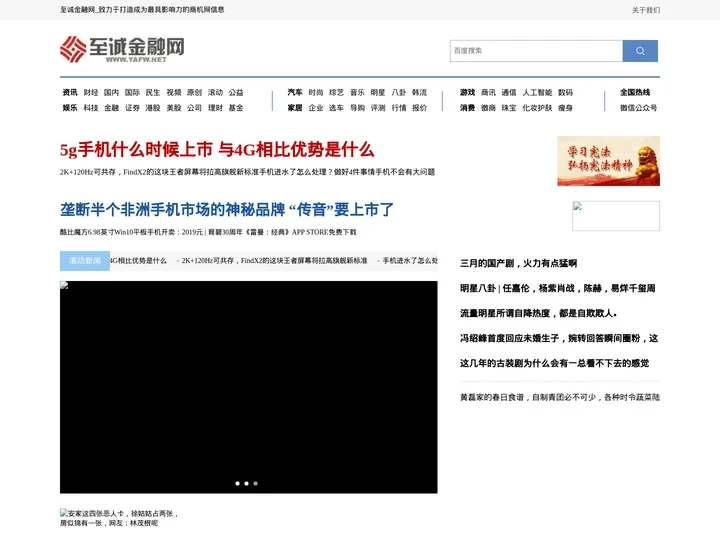Image resolution: width=720 pixels, height=540 pixels.
Task: Open the 报价 navigation link
Action: [x=419, y=108]
